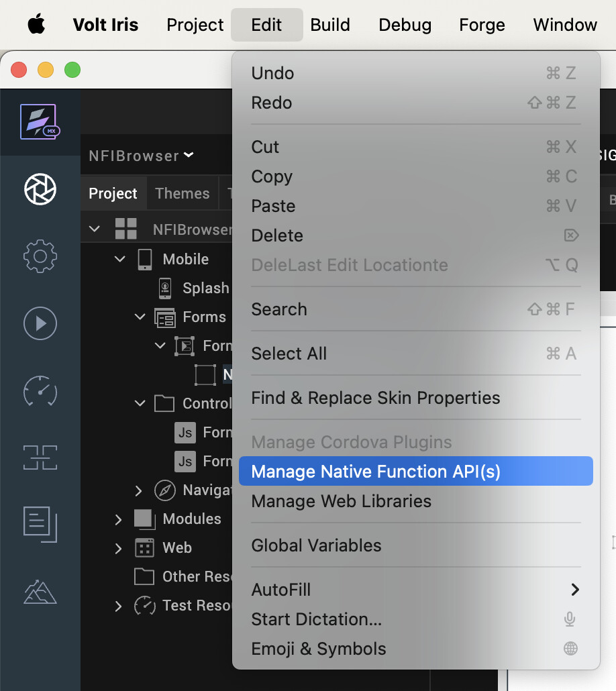Click the mountain image sidebar icon
The height and width of the screenshot is (691, 616).
[40, 592]
